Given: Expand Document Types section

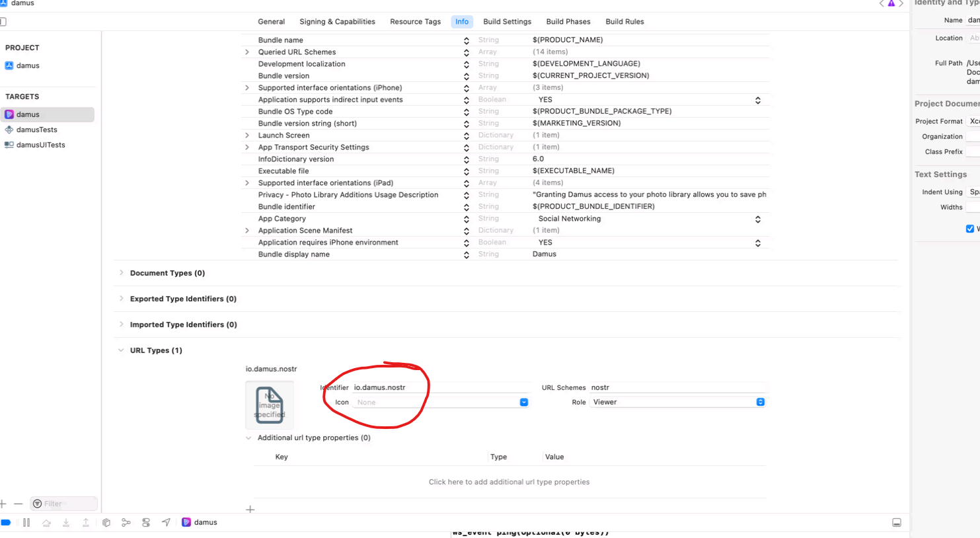Looking at the screenshot, I should pyautogui.click(x=121, y=273).
